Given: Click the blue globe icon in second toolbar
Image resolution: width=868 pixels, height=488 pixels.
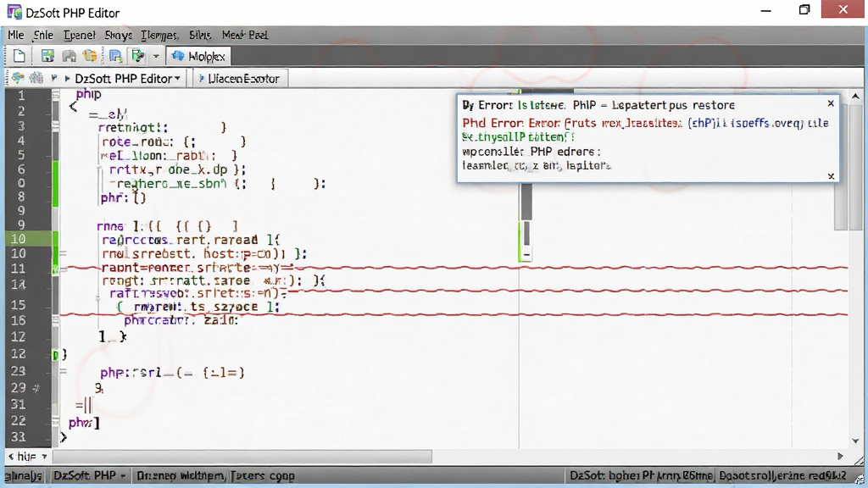Looking at the screenshot, I should [18, 78].
